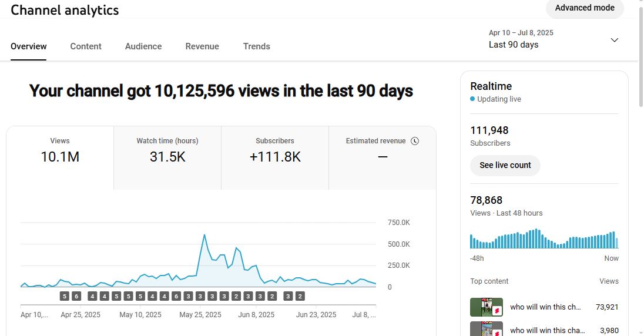Select the Watch time (hours) metric card
The image size is (644, 336).
click(x=167, y=158)
